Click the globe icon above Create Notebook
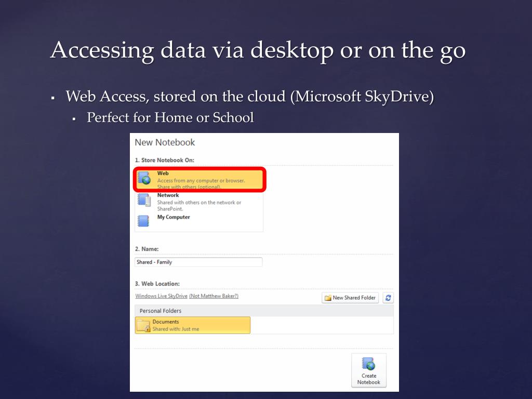 (x=368, y=364)
